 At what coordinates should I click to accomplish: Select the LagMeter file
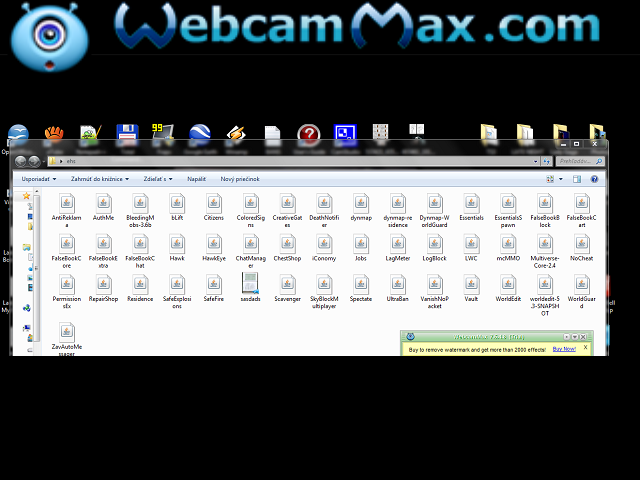(x=398, y=248)
